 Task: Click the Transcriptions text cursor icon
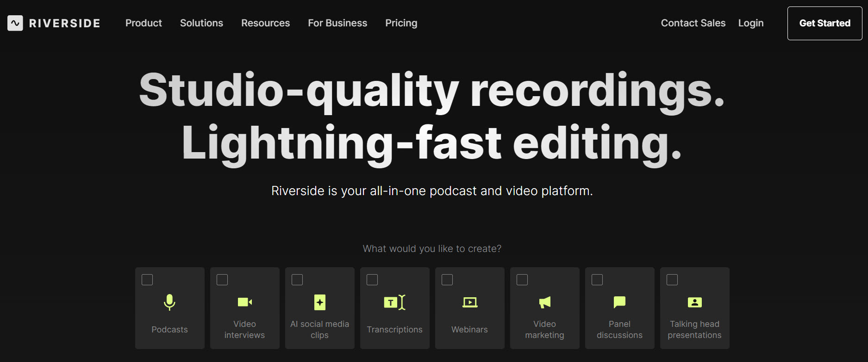point(395,302)
